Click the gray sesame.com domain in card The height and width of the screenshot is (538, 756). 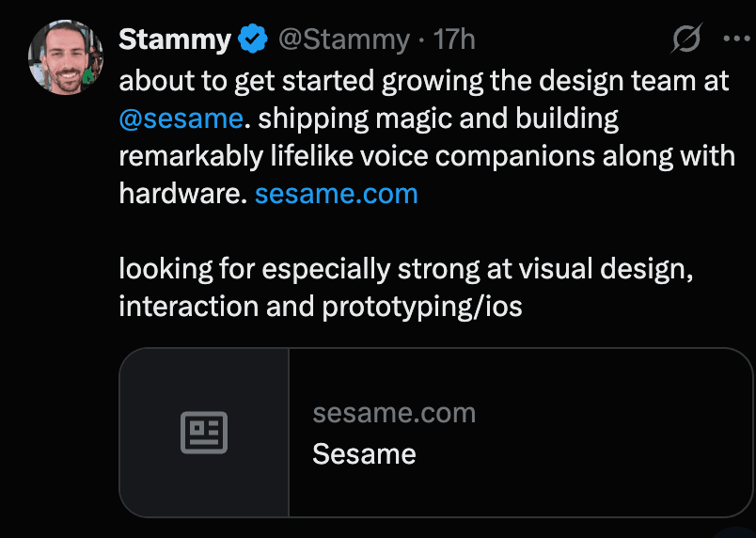394,413
